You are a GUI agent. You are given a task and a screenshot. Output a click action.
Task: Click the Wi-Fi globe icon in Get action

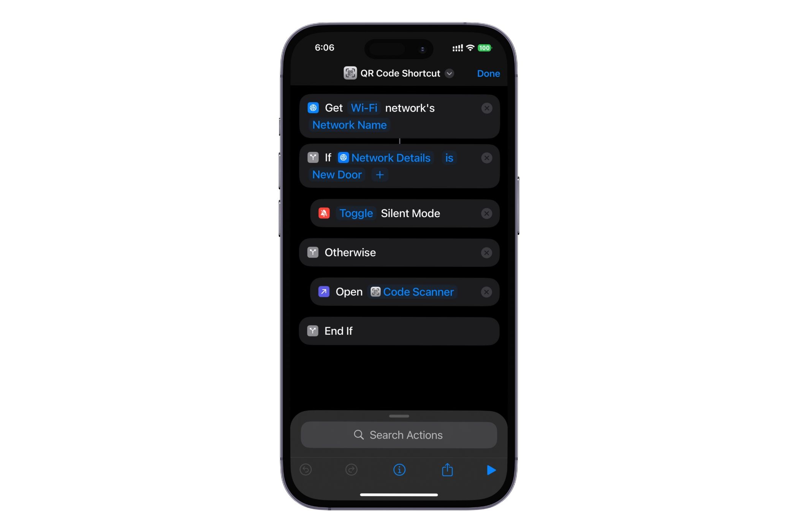pos(313,108)
